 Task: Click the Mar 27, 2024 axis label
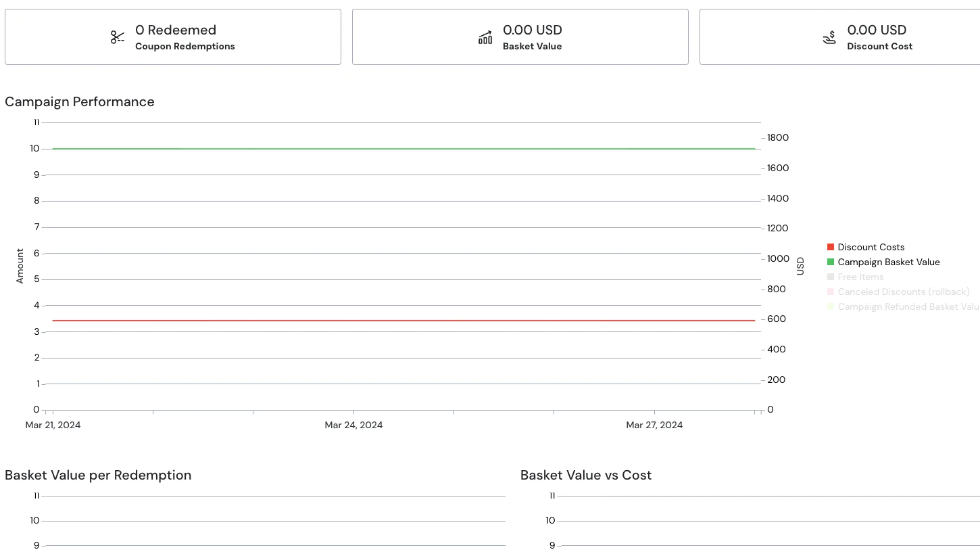click(x=654, y=425)
